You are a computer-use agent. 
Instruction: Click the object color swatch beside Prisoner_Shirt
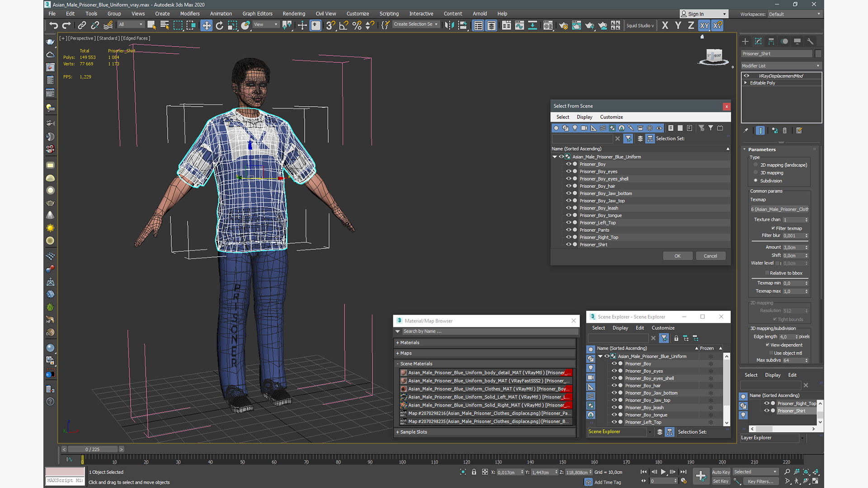(818, 54)
